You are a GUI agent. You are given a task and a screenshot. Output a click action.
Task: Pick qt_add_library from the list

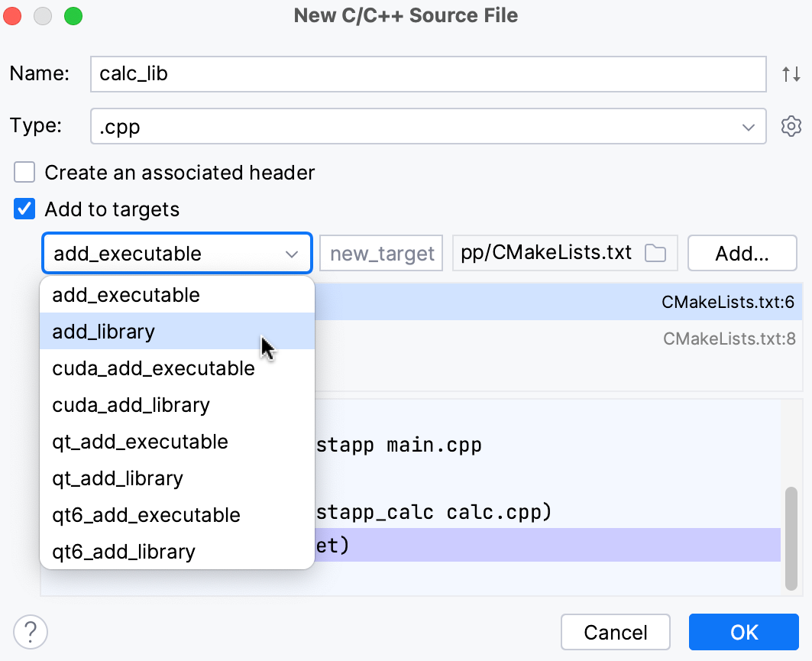[x=118, y=478]
